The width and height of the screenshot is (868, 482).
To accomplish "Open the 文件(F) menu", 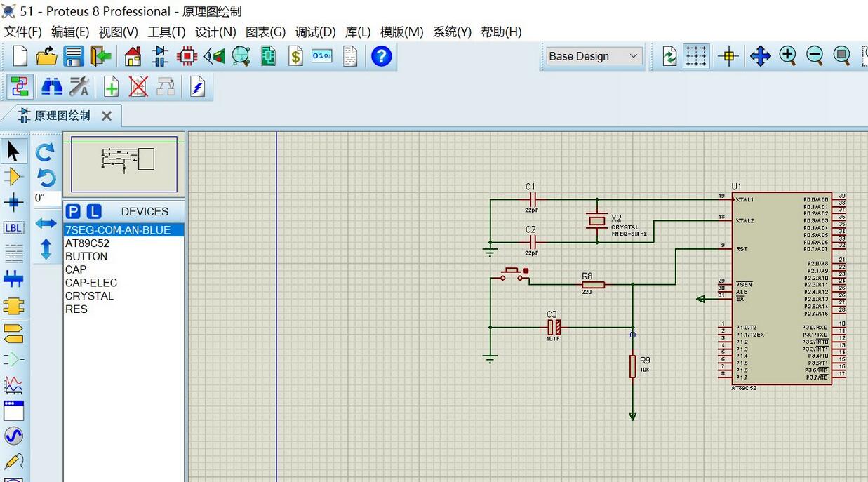I will 23,32.
